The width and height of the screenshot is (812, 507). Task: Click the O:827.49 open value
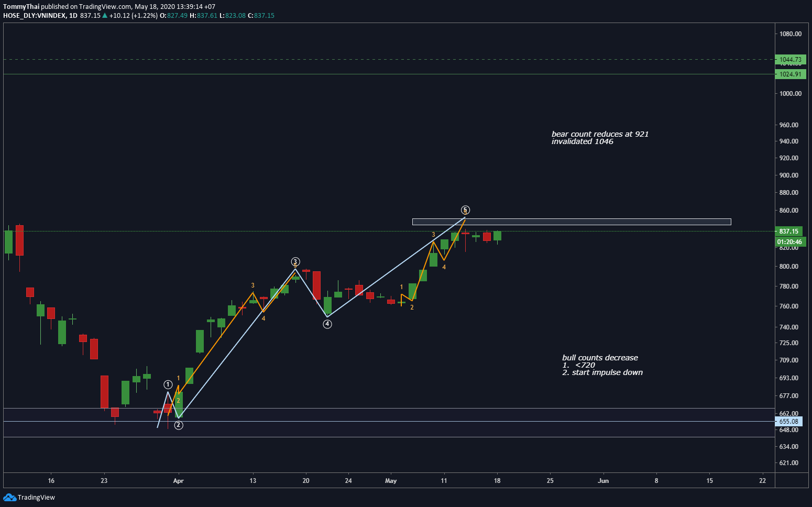coord(173,15)
